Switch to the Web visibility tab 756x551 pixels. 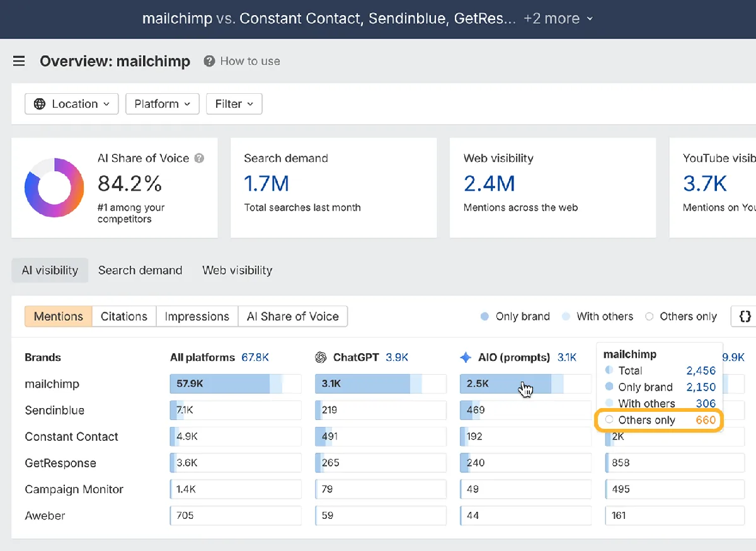[x=238, y=270]
